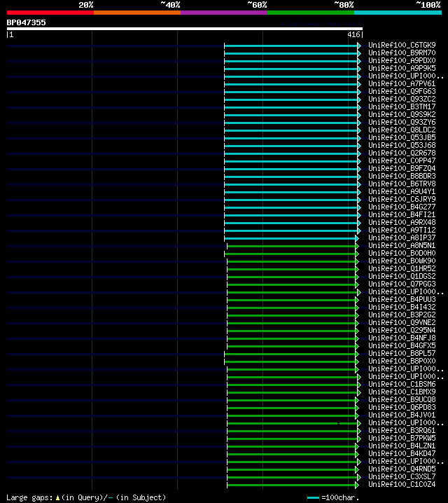Click the red 20% identity color segment
This screenshot has height=503, width=448.
50,13
